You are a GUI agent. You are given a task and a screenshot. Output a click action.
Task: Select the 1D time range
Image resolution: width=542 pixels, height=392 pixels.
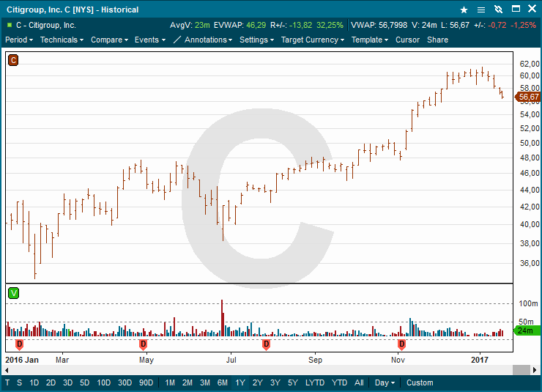click(x=34, y=382)
